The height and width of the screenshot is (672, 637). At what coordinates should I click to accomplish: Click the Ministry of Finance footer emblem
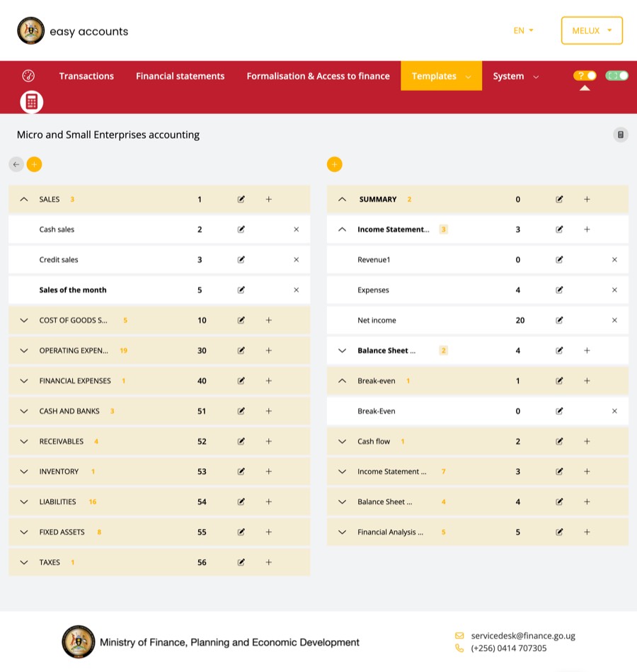point(78,642)
